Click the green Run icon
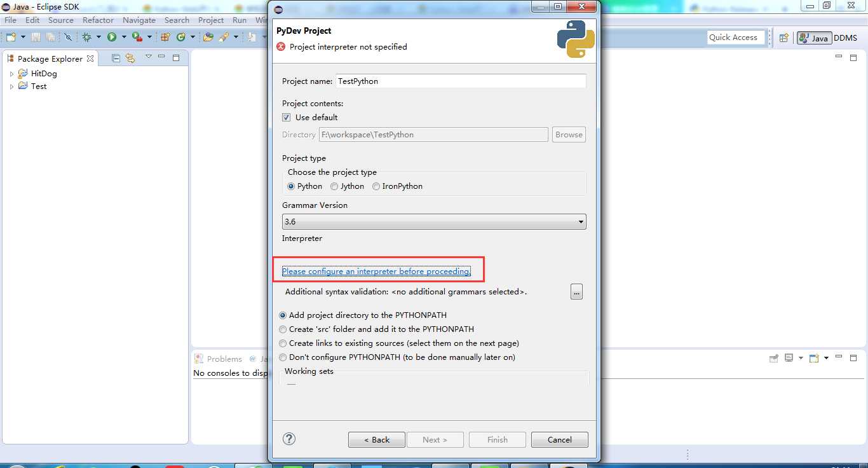Image resolution: width=868 pixels, height=468 pixels. pos(112,37)
